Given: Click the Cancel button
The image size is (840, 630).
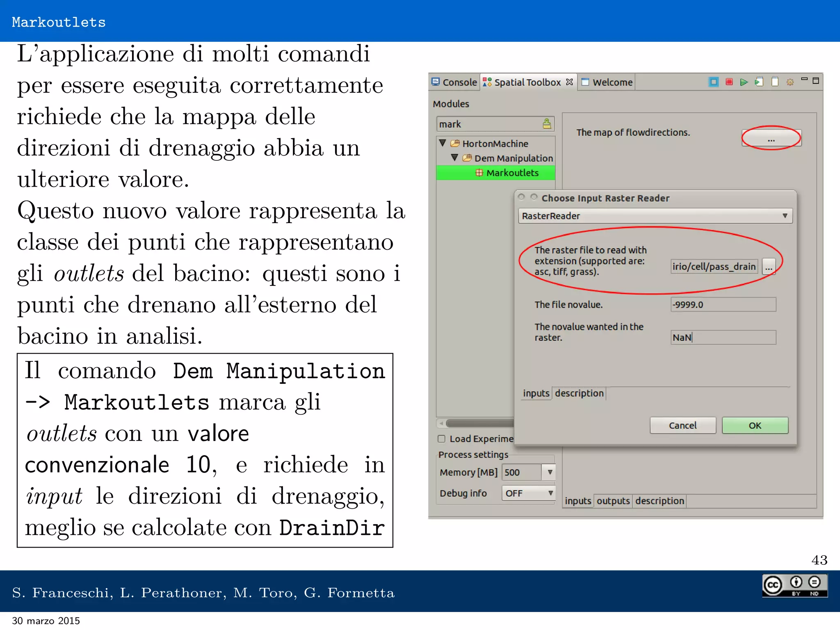Looking at the screenshot, I should 683,425.
